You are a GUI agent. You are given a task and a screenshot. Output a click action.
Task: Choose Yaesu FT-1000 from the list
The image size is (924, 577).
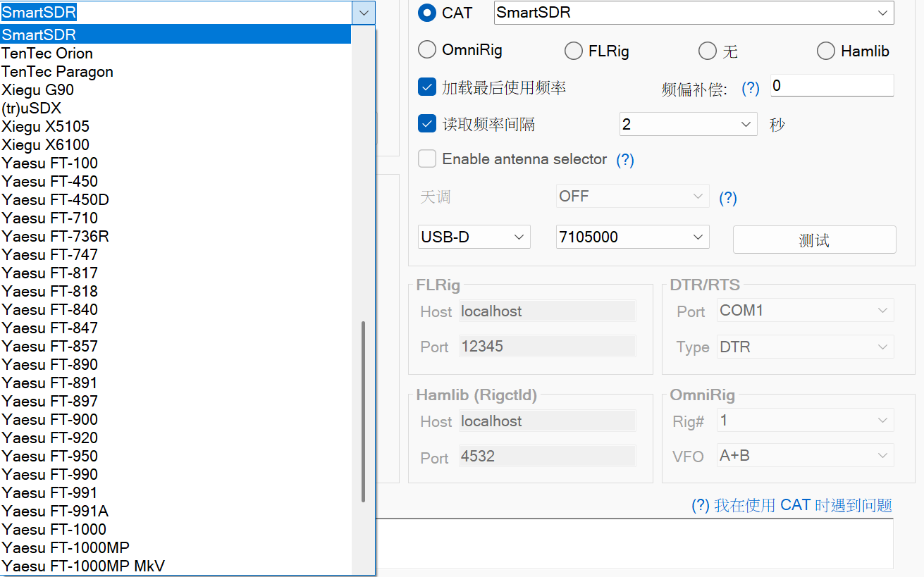175,529
